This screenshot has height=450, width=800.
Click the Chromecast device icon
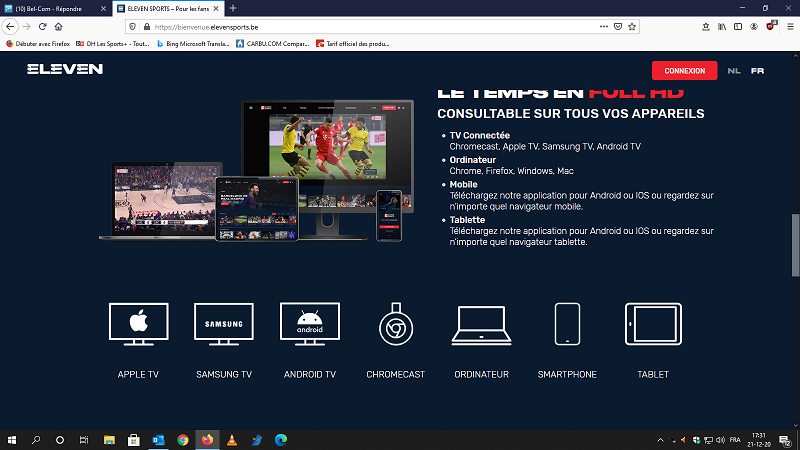(x=396, y=324)
